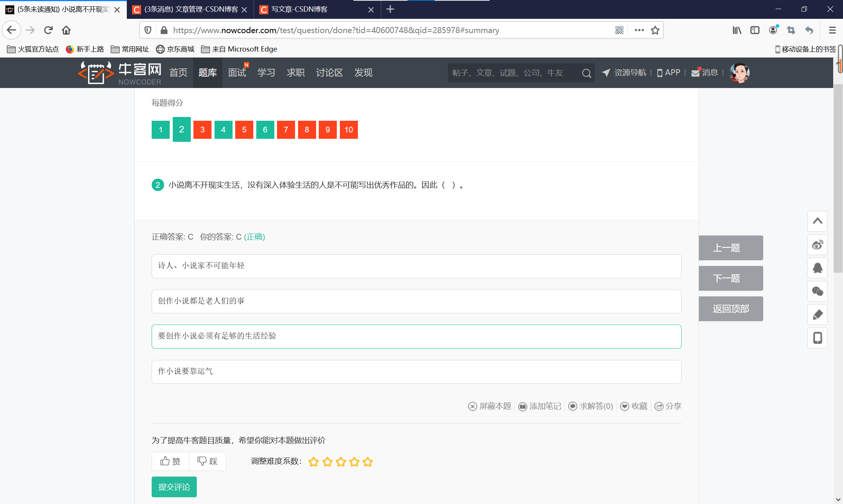Viewport: 843px width, 504px height.
Task: Toggle sidebar view icon
Action: point(755,30)
